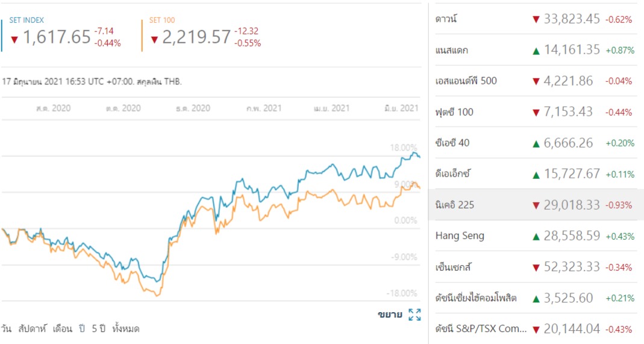This screenshot has height=344, width=644.
Task: Click the ขยาย expand chart link
Action: (390, 314)
